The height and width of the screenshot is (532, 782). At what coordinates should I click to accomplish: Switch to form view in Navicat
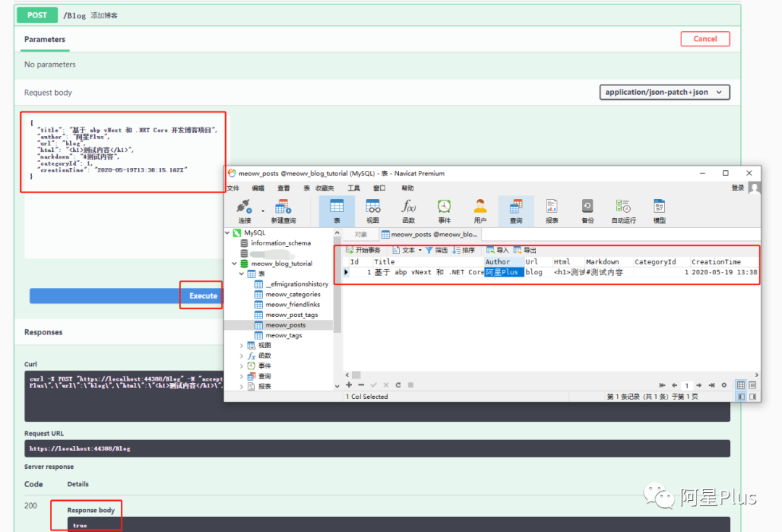pyautogui.click(x=752, y=385)
